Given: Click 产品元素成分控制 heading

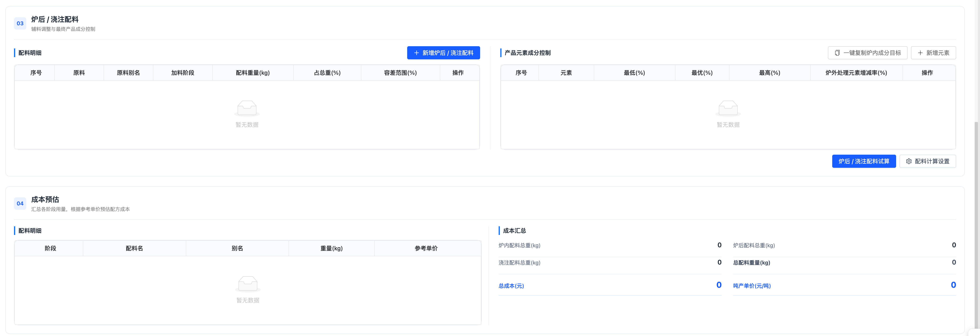Looking at the screenshot, I should tap(527, 53).
